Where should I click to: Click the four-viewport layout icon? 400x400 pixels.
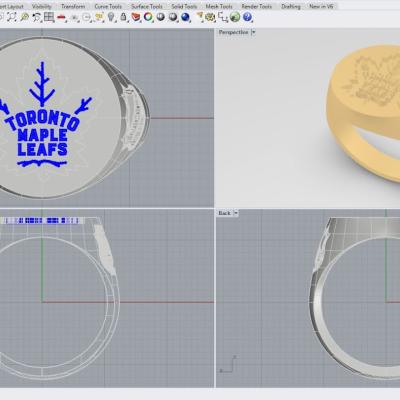pyautogui.click(x=49, y=17)
